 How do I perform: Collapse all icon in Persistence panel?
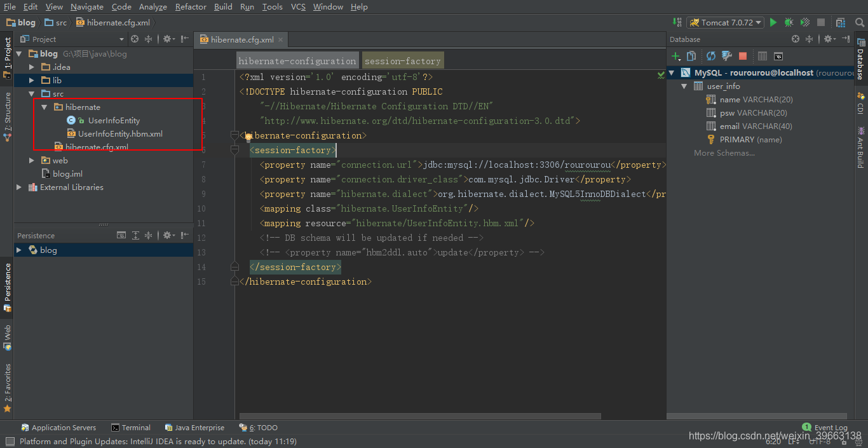(149, 235)
